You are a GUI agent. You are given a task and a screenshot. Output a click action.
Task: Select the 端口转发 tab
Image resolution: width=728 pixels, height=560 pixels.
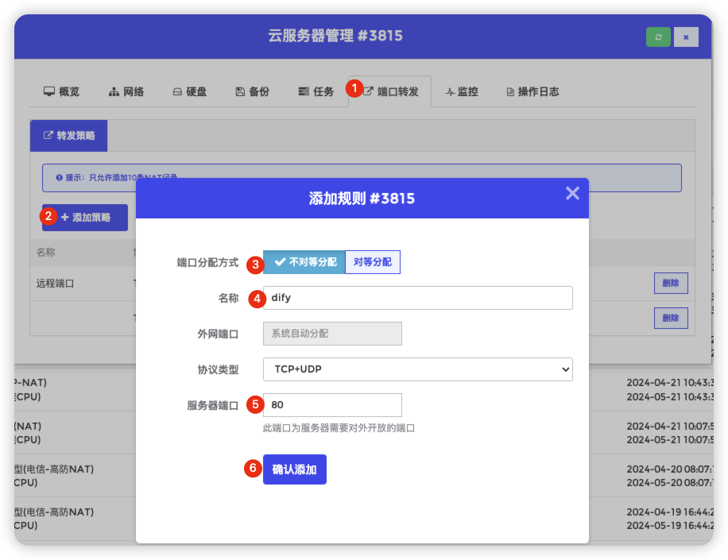pos(390,91)
